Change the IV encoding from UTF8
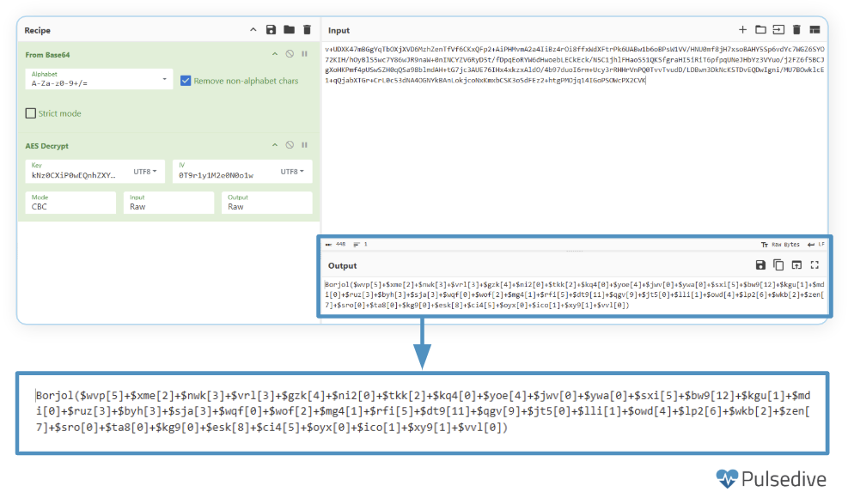 click(x=292, y=172)
